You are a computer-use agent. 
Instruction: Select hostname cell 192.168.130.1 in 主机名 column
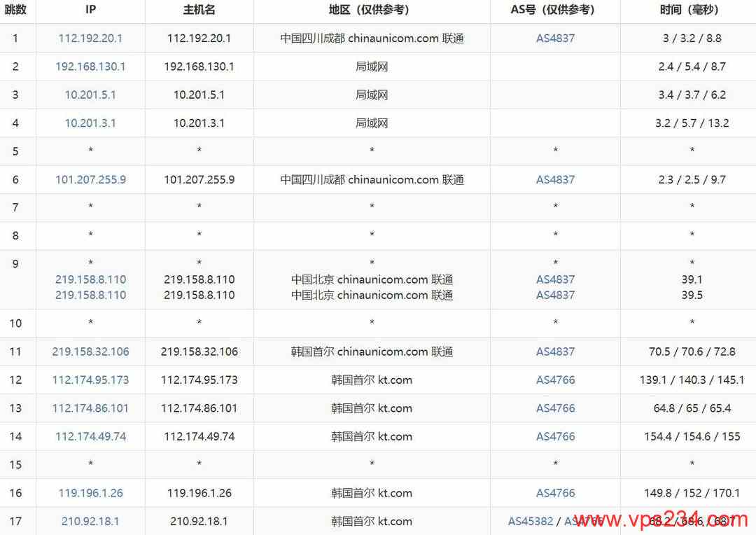[x=199, y=67]
